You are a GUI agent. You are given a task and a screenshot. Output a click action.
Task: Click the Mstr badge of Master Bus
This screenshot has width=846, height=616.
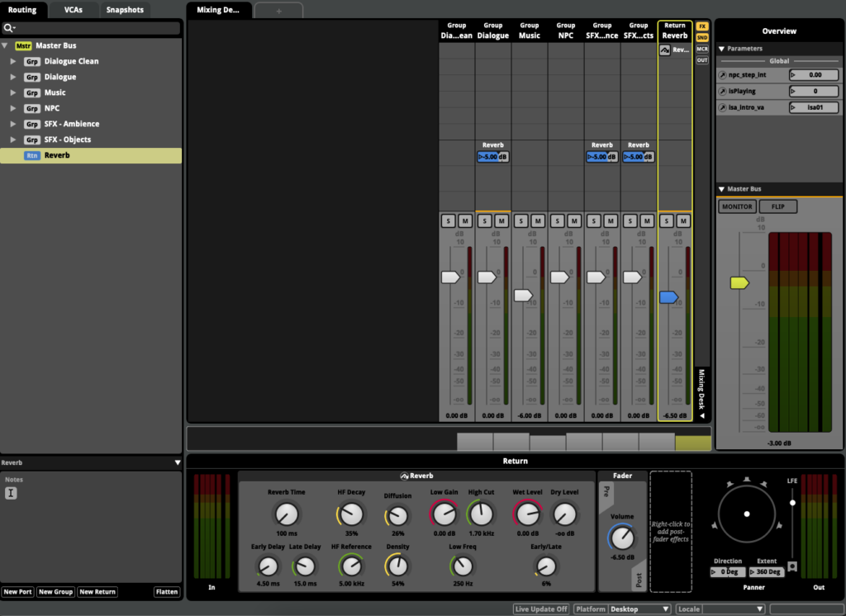[23, 45]
